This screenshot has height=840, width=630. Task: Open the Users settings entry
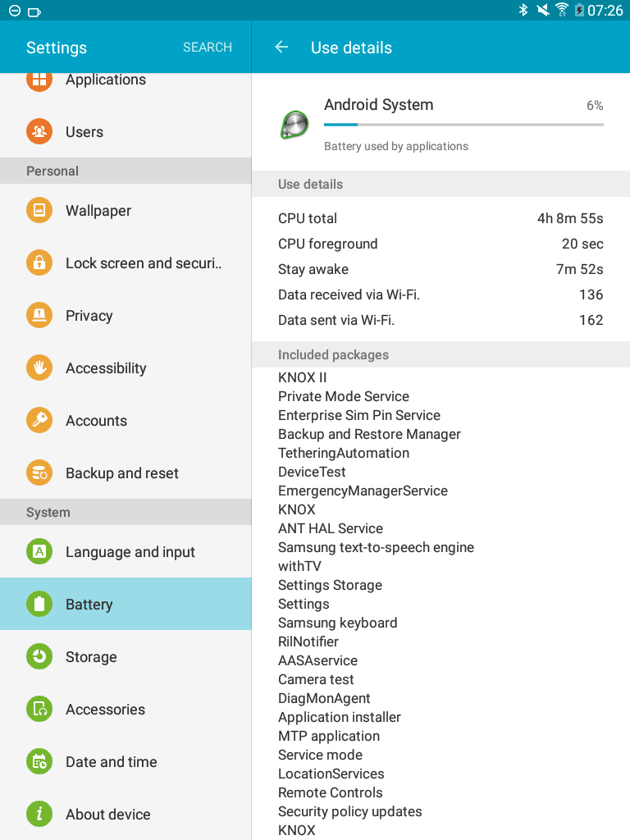(x=126, y=131)
